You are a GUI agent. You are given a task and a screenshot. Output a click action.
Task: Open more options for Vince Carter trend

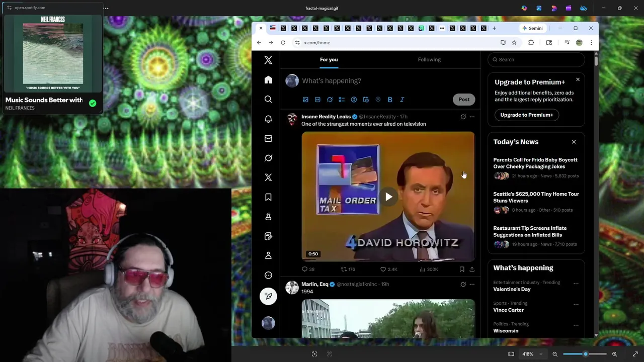[576, 304]
